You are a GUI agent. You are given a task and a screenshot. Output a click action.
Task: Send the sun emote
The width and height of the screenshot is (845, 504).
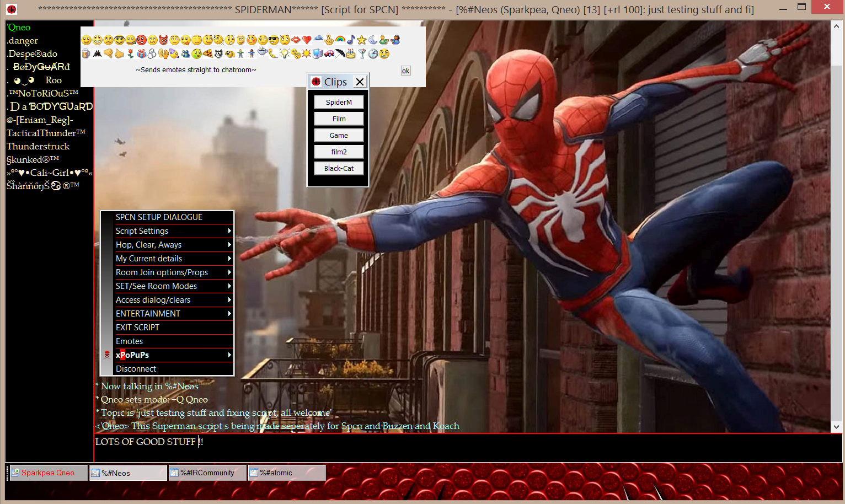[307, 53]
